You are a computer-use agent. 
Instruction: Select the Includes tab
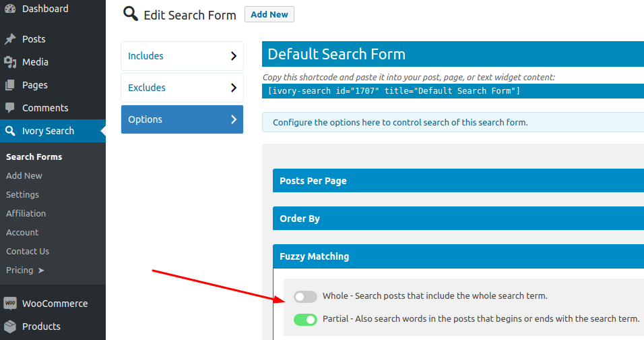point(182,56)
